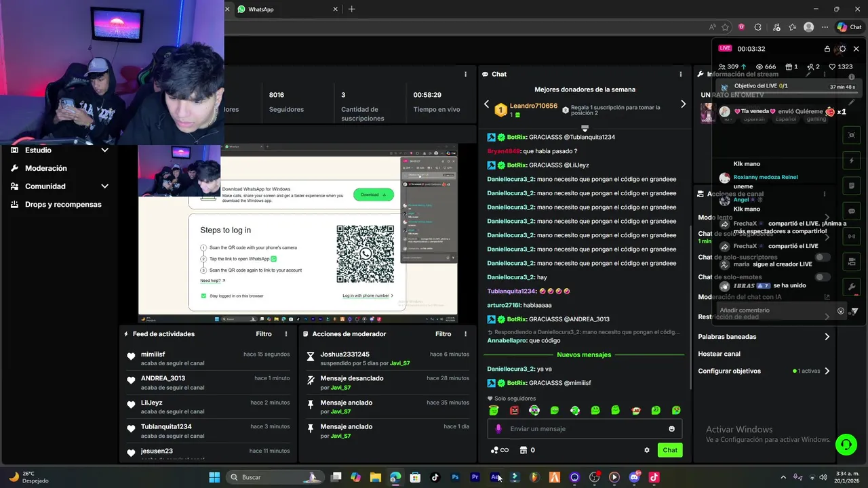Click Download button in WhatsApp preview

pos(373,195)
